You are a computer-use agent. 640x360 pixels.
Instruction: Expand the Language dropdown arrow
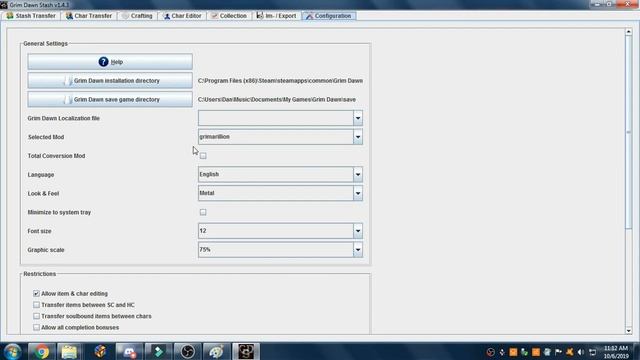click(x=358, y=175)
